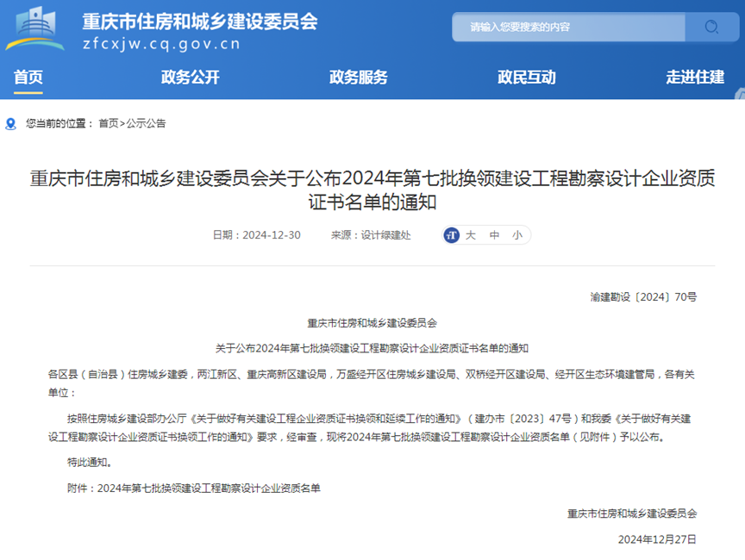The width and height of the screenshot is (745, 560).
Task: Focus the search input field
Action: tap(568, 27)
